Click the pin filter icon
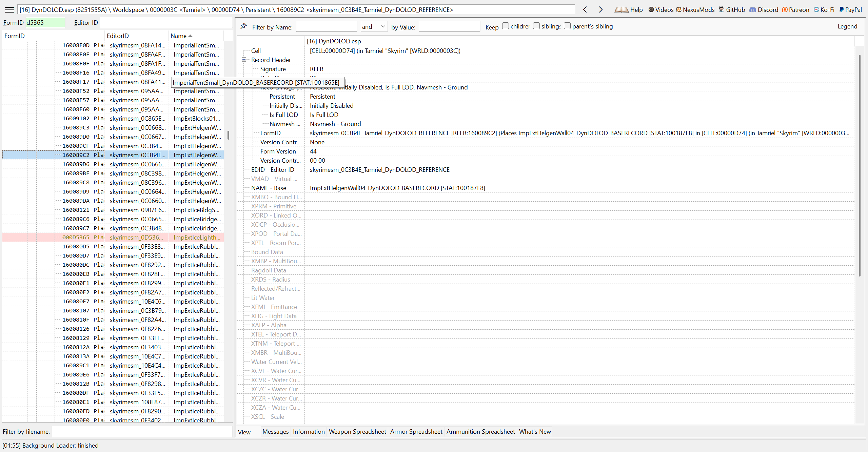Screen dimensions: 868x452 point(243,26)
